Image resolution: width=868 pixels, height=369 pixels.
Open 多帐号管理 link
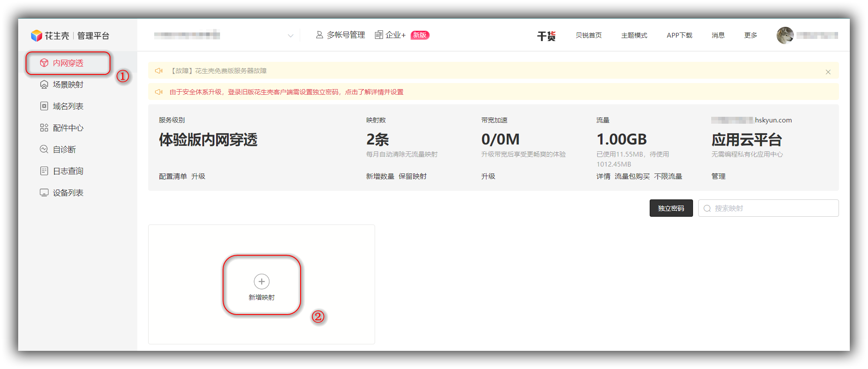346,35
